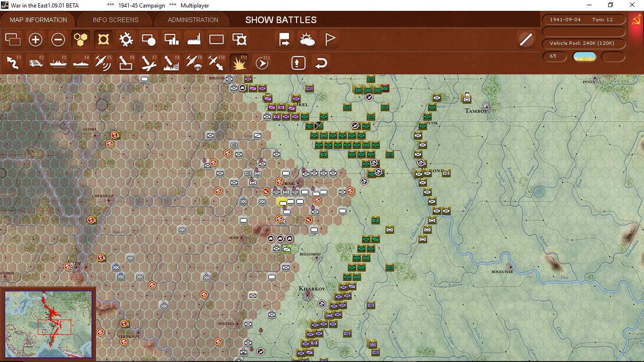This screenshot has height=362, width=644.
Task: Click the Undo move arrow icon
Action: pyautogui.click(x=321, y=62)
